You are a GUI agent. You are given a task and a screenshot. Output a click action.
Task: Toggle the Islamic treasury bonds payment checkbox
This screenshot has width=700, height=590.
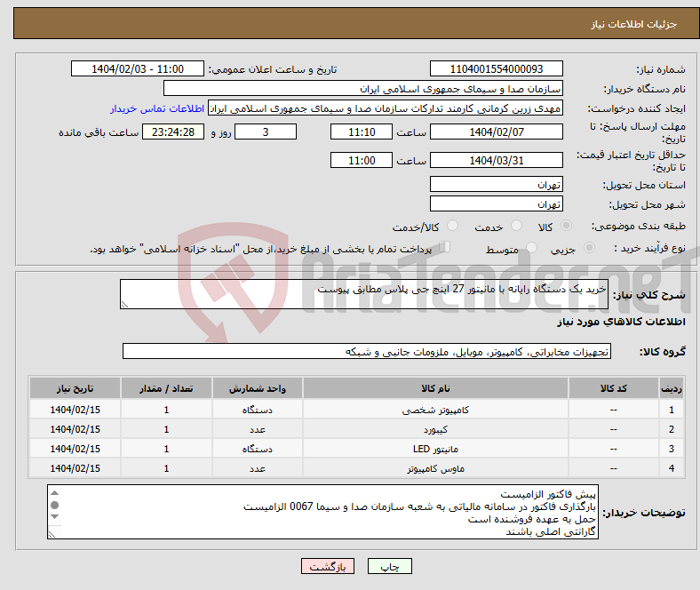tap(445, 247)
